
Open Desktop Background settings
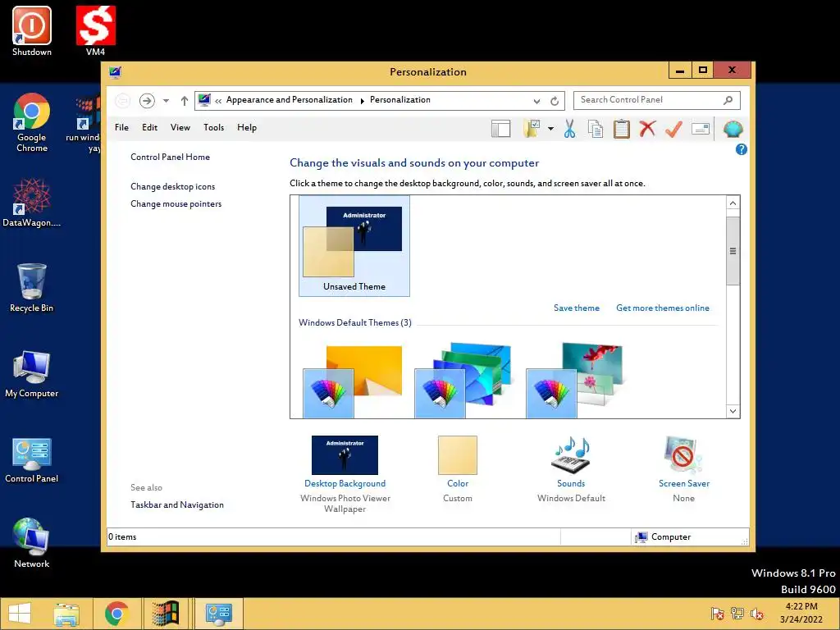pos(345,455)
